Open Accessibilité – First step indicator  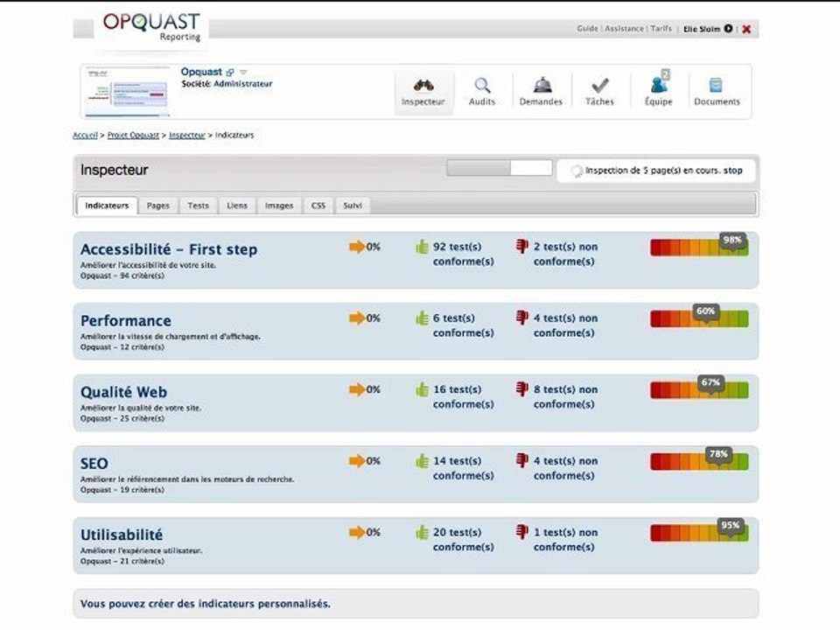tap(169, 249)
